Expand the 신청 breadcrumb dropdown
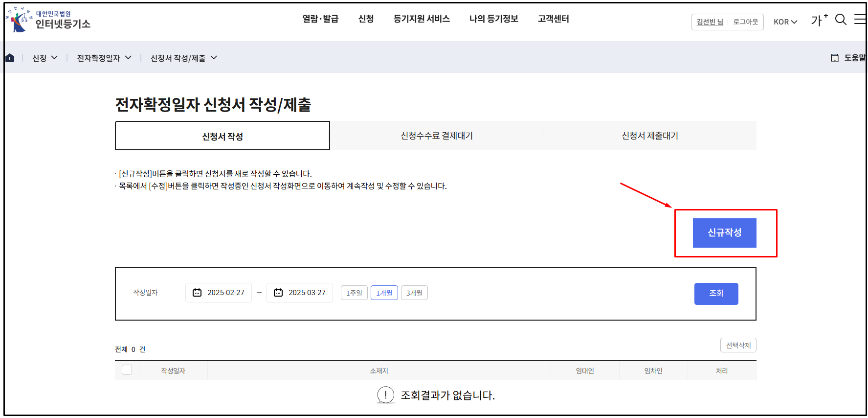The image size is (868, 418). point(45,58)
